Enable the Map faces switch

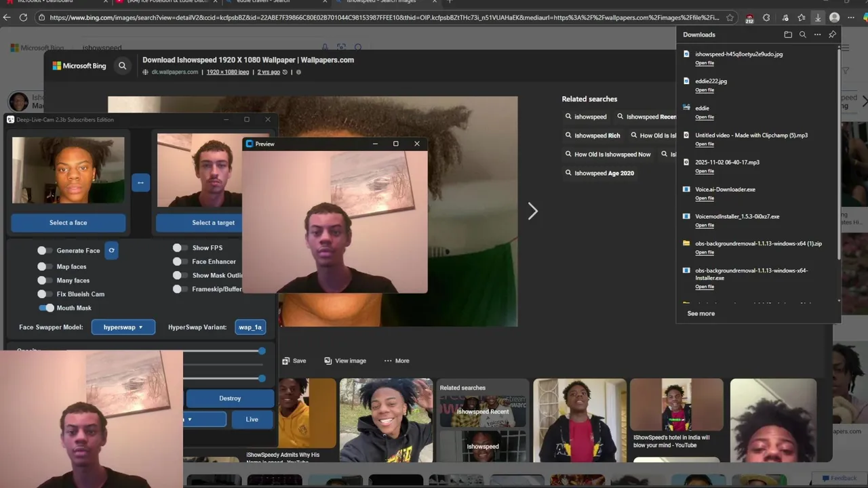[x=45, y=267]
